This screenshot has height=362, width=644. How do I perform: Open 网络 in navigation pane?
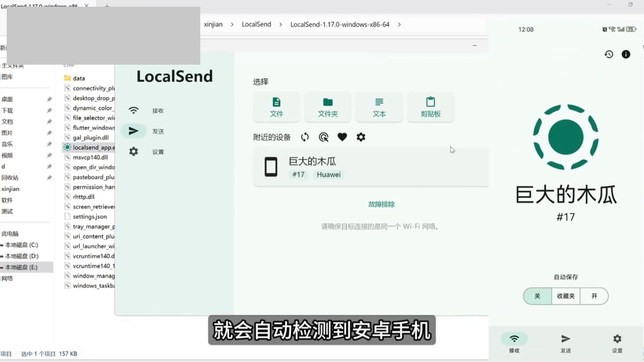tap(7, 279)
